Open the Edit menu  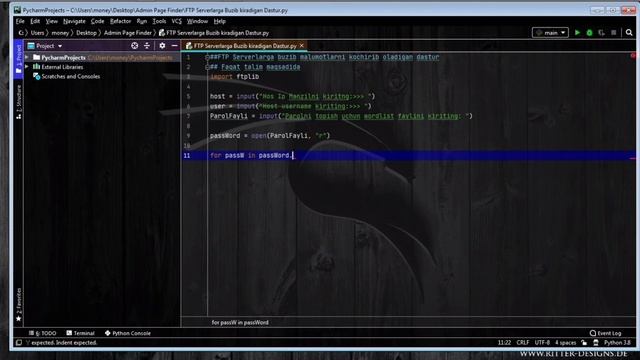(x=35, y=21)
